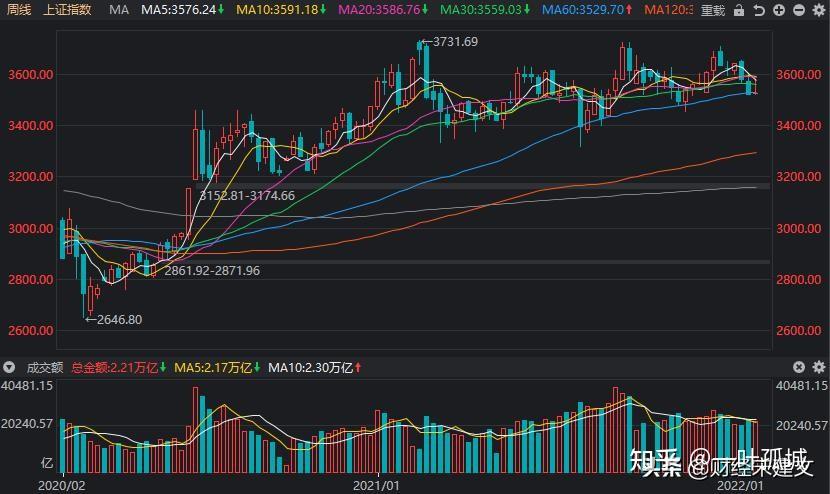Select the MA30:3559.03 legend label

tap(484, 10)
